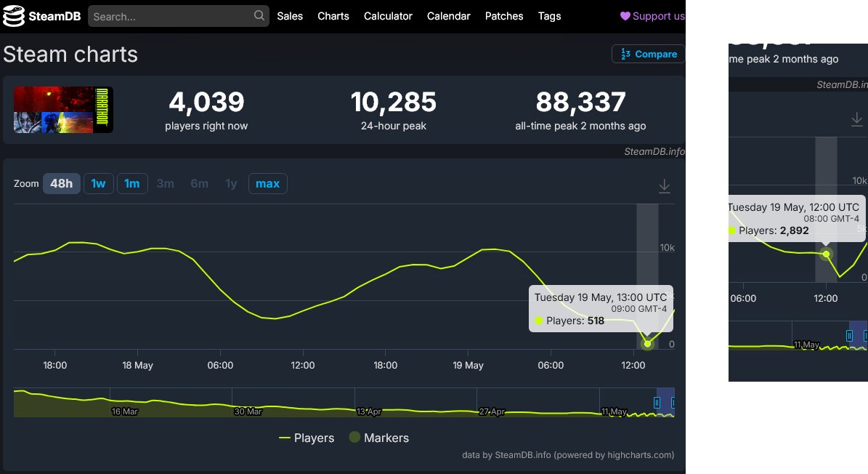This screenshot has width=868, height=474.
Task: Open the Tags page
Action: tap(550, 16)
